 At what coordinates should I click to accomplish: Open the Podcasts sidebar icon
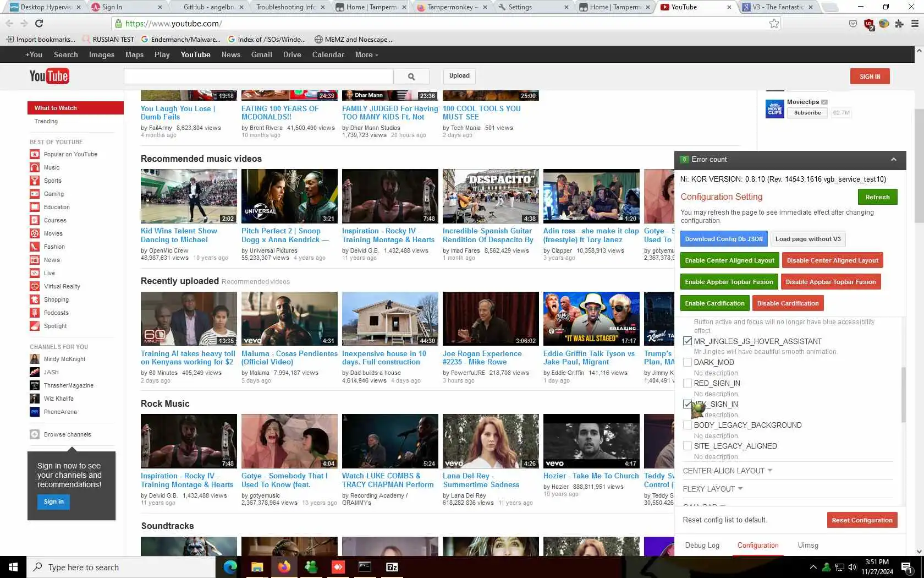(x=35, y=313)
